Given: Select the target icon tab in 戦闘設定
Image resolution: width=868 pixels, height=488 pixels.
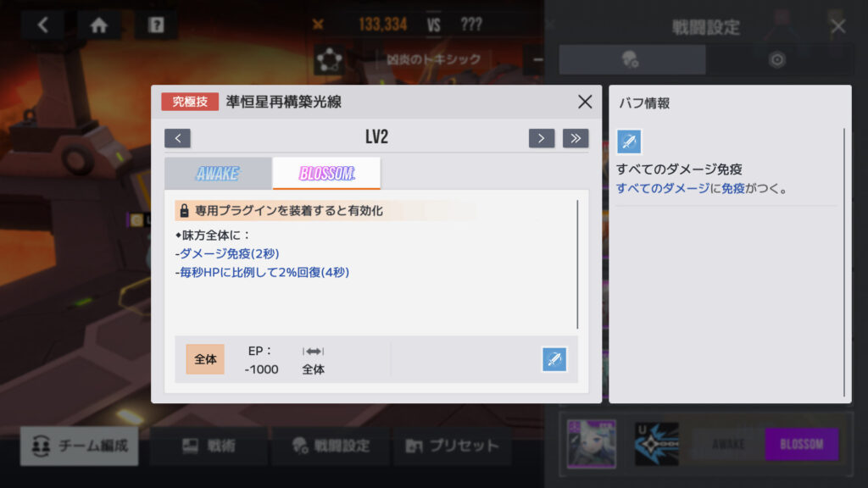Looking at the screenshot, I should pyautogui.click(x=777, y=59).
